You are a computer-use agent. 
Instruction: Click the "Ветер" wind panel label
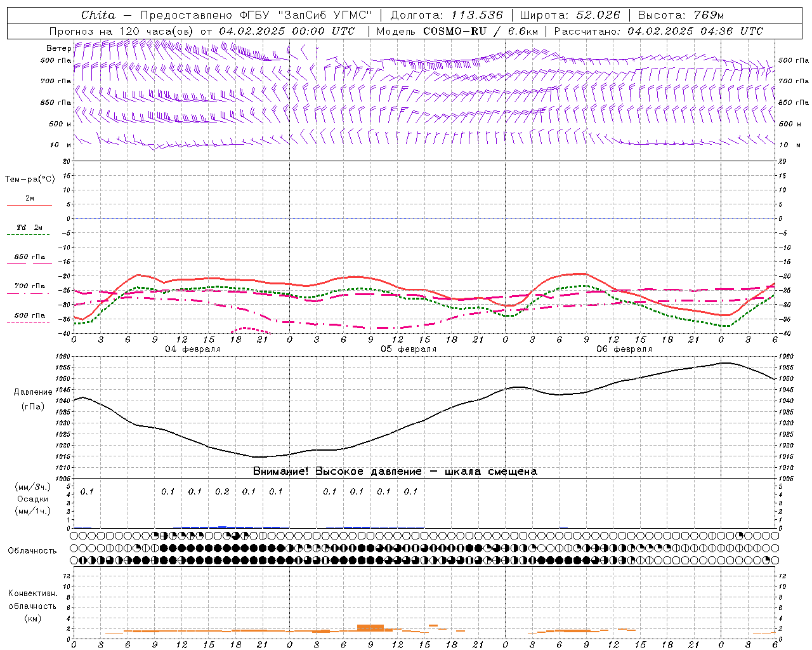[x=59, y=48]
